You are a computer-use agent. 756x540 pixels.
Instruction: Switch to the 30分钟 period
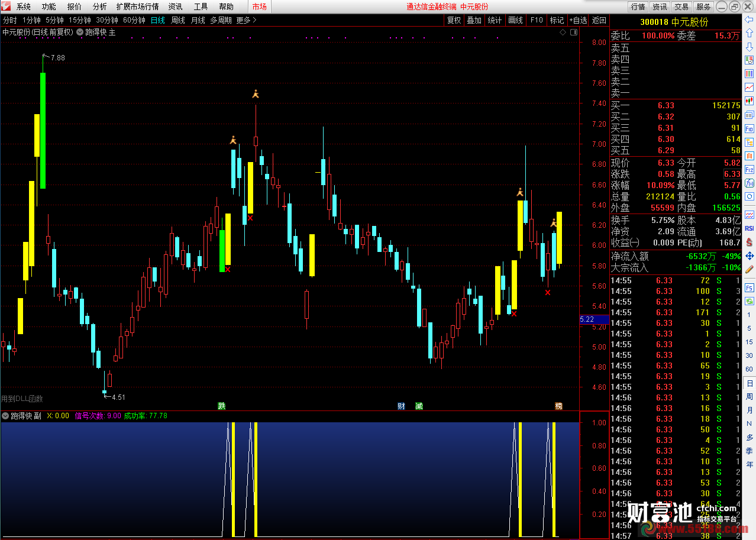point(107,20)
